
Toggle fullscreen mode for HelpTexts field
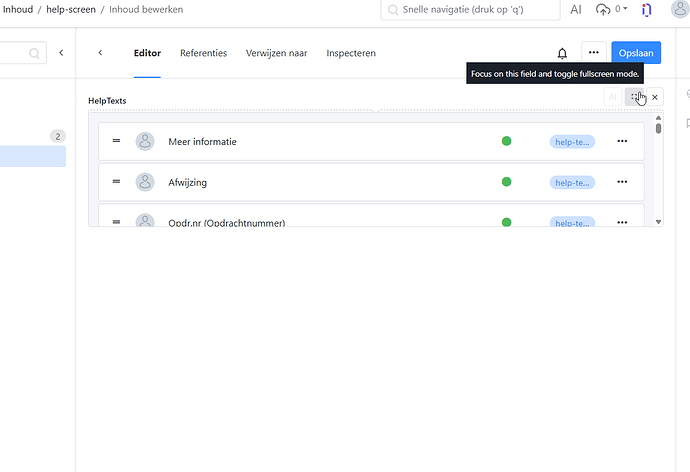[636, 97]
